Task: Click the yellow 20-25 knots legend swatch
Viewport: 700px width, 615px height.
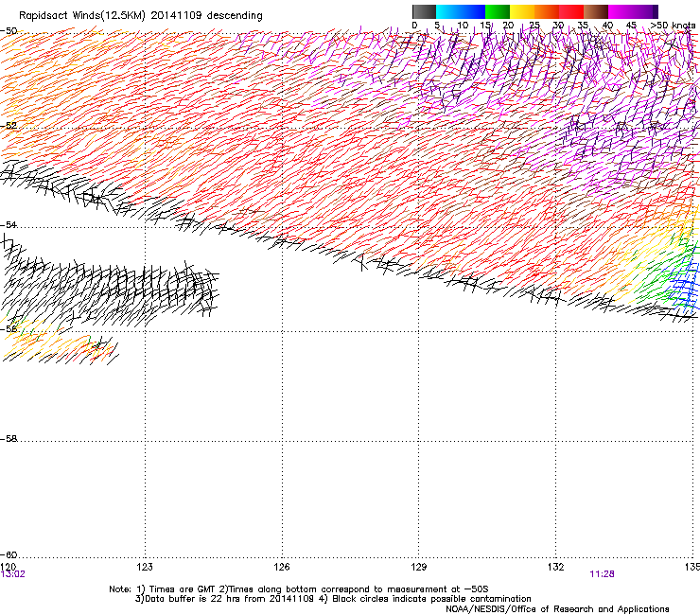Action: click(x=522, y=11)
